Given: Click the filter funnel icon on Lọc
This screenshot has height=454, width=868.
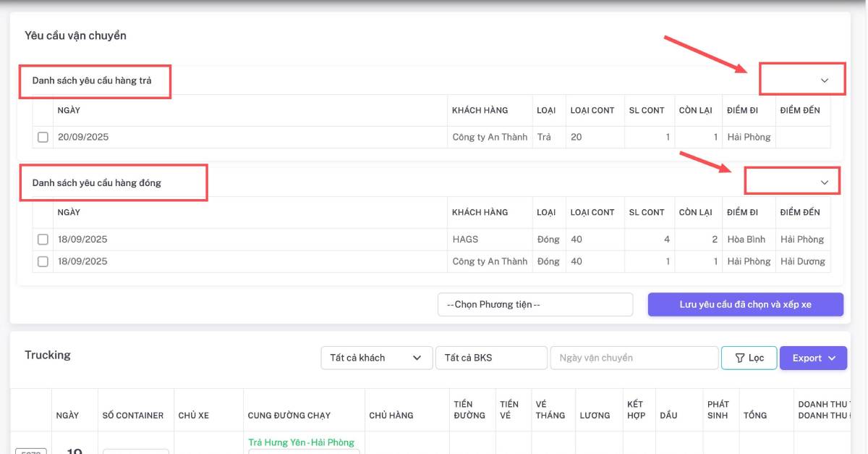Looking at the screenshot, I should pos(739,358).
